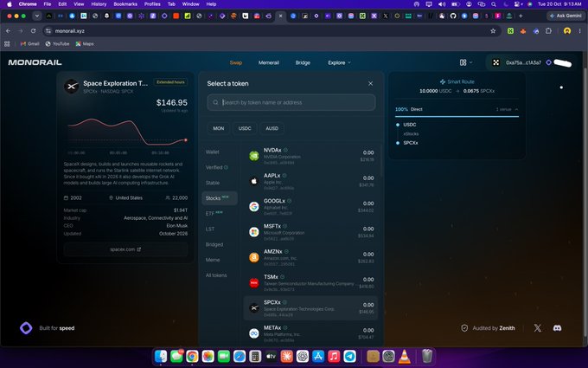588x368 pixels.
Task: Open the Maps bookmark
Action: (x=85, y=44)
